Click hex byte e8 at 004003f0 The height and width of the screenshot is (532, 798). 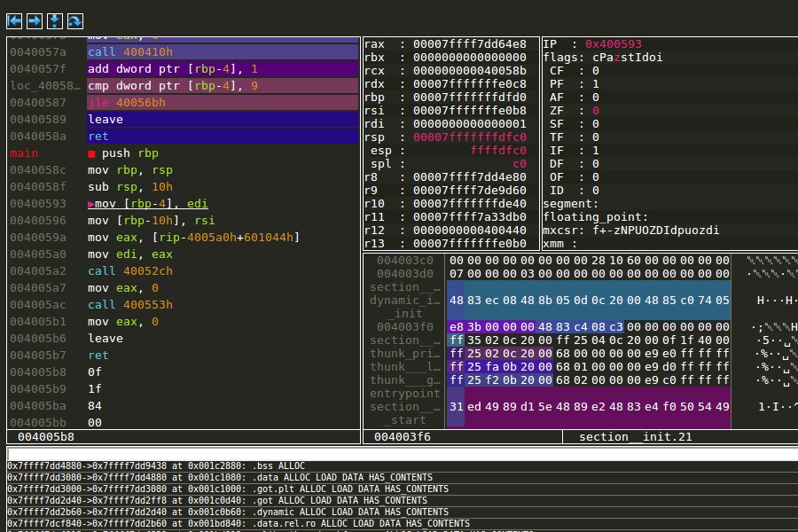tap(456, 327)
